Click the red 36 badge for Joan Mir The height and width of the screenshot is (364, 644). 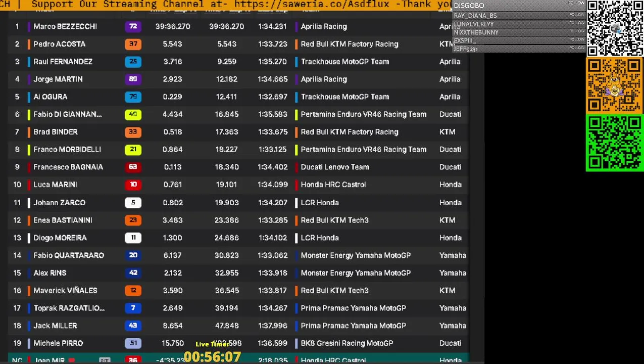pos(133,360)
